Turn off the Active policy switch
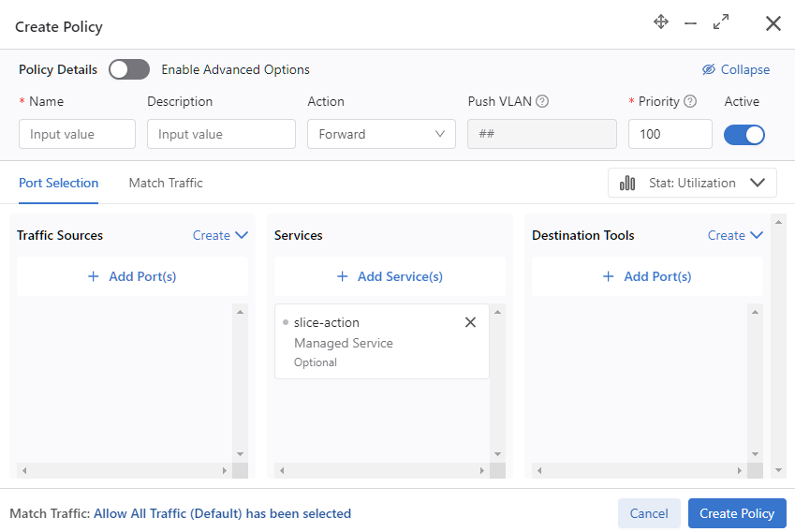This screenshot has width=795, height=532. pos(743,135)
